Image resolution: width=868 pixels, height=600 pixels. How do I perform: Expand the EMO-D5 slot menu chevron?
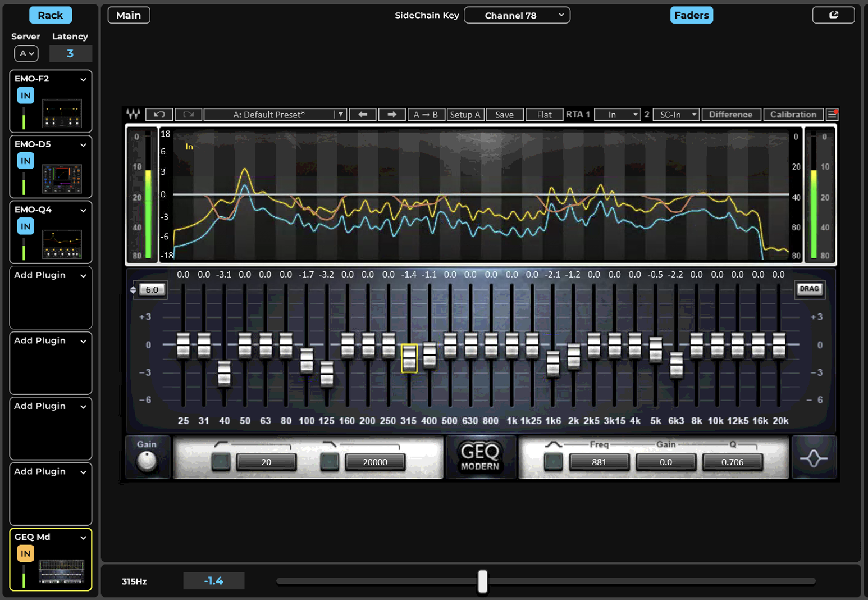(x=83, y=145)
